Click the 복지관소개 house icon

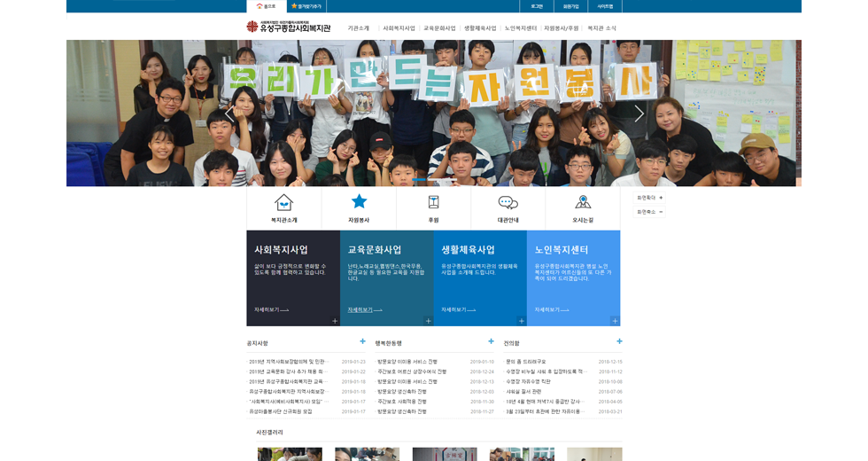tap(283, 202)
